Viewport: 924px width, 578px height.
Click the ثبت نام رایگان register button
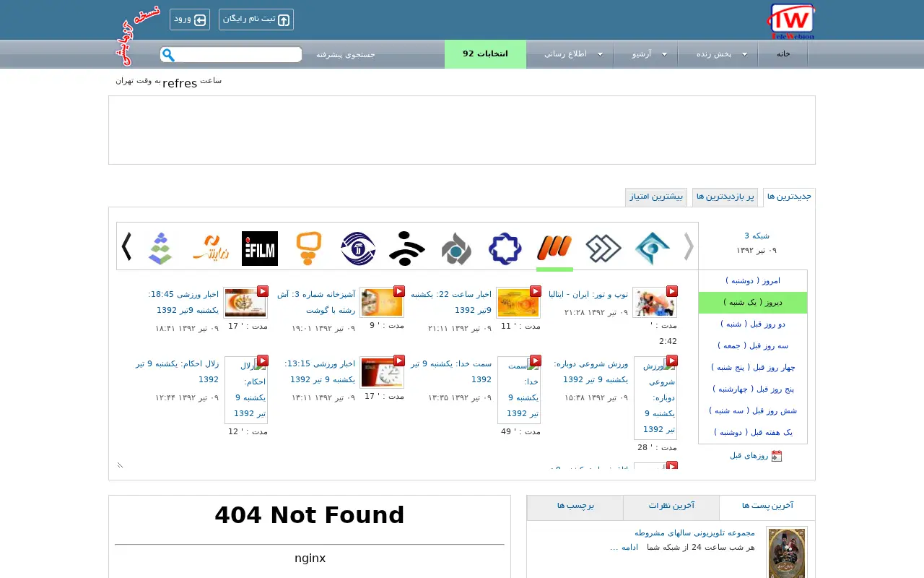click(x=256, y=20)
